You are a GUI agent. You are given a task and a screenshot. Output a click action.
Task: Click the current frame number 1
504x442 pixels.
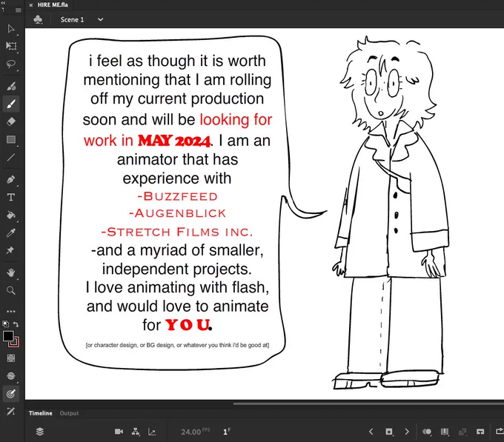pos(227,432)
